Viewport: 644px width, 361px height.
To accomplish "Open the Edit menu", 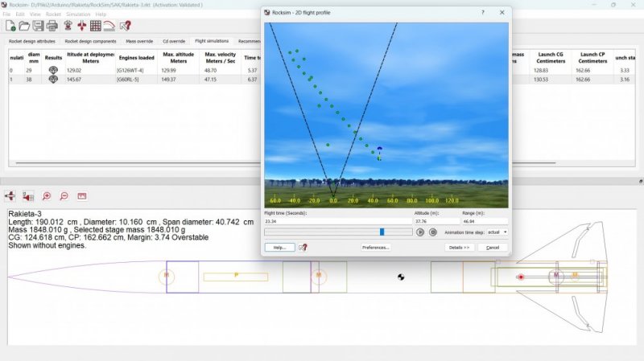I will pyautogui.click(x=19, y=14).
